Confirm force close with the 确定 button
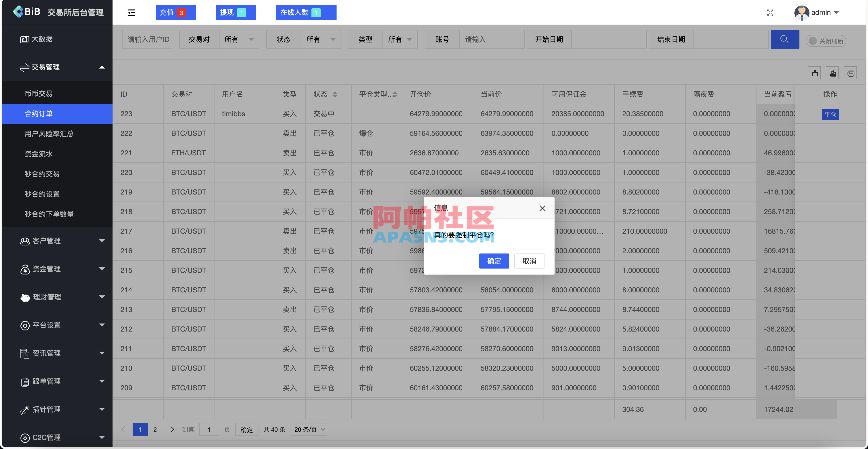Image resolution: width=868 pixels, height=449 pixels. [x=494, y=261]
